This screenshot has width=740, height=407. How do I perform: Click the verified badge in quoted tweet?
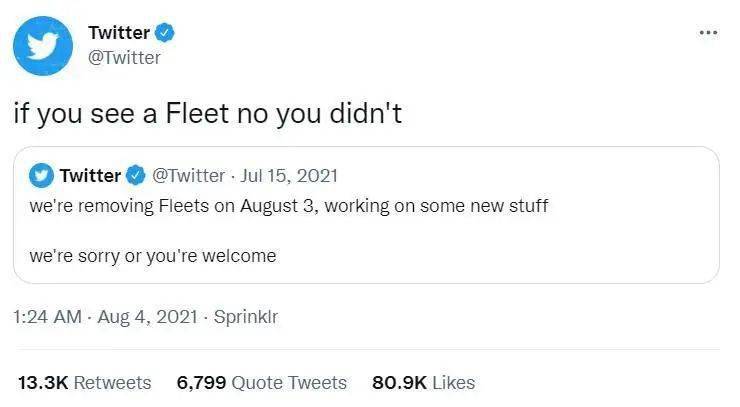coord(136,176)
